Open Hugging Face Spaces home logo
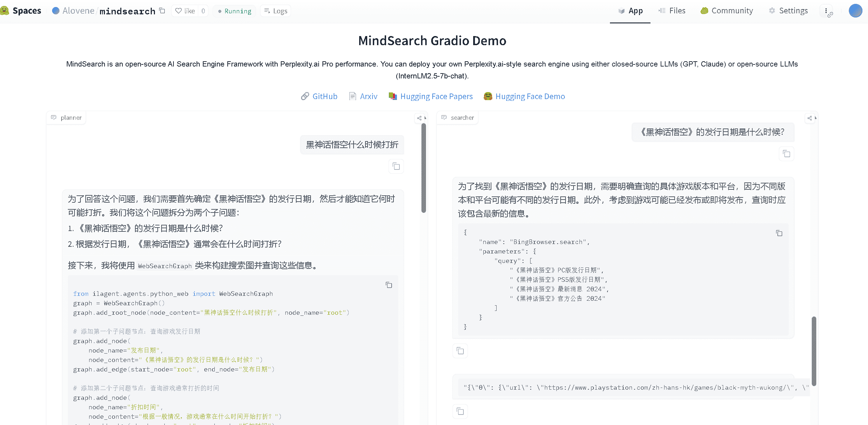This screenshot has width=868, height=425. click(21, 11)
